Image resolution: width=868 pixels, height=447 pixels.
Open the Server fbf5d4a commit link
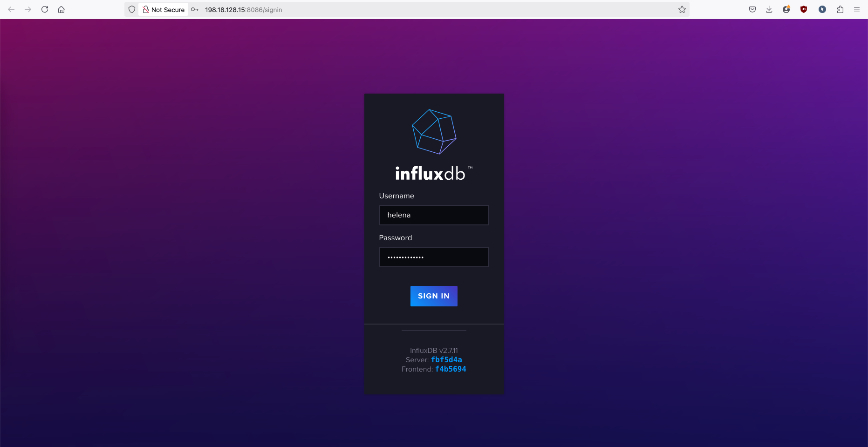click(x=446, y=359)
